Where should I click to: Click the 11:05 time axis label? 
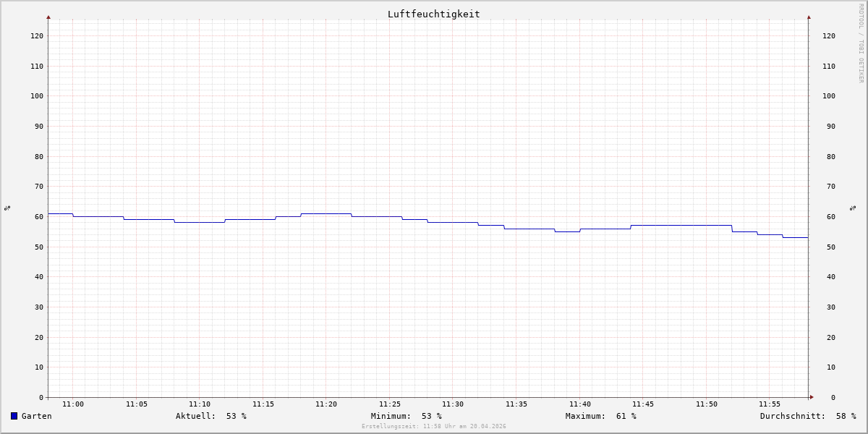[137, 404]
